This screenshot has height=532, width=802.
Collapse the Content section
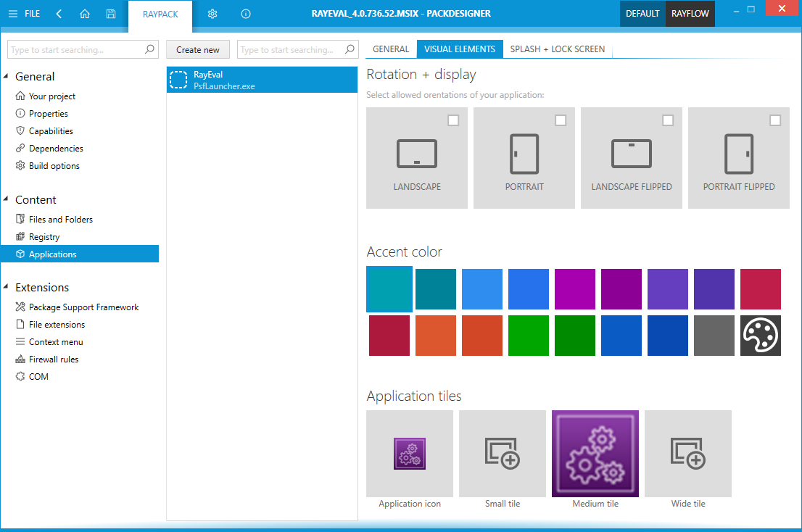coord(7,200)
